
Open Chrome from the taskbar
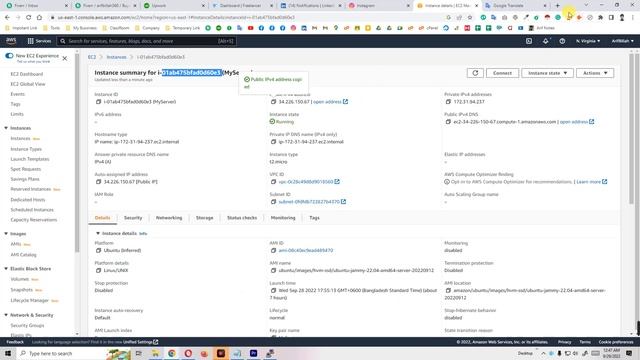172,353
